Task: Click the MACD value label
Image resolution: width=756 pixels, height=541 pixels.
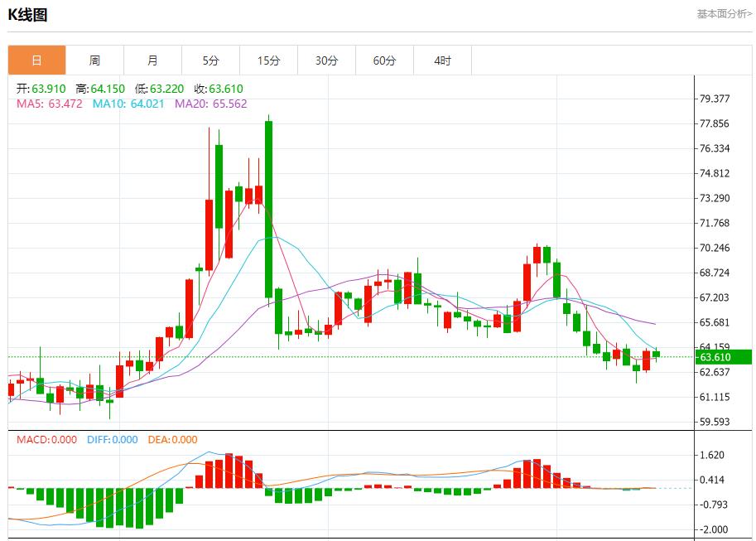Action: (x=46, y=440)
